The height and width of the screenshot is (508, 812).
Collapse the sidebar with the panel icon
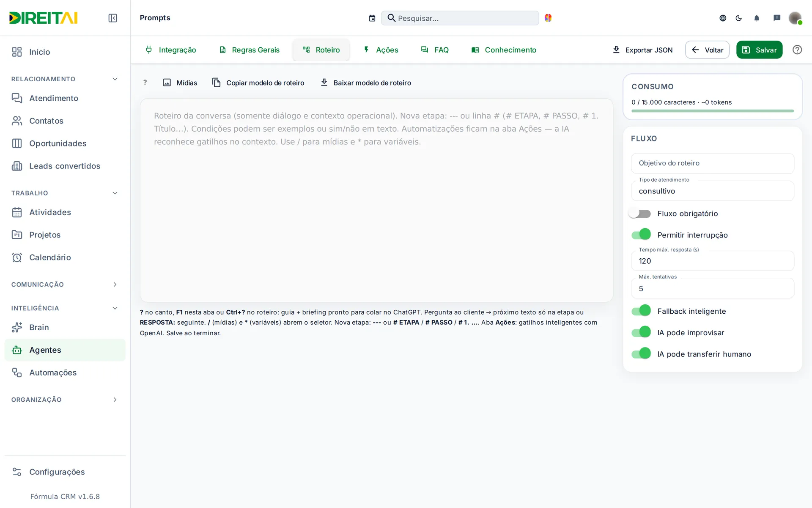click(112, 18)
